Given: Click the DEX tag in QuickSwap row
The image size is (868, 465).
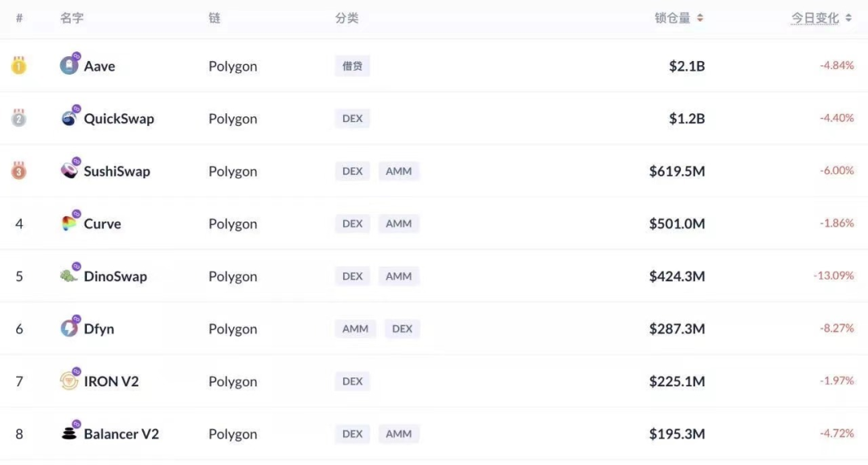Looking at the screenshot, I should 352,118.
